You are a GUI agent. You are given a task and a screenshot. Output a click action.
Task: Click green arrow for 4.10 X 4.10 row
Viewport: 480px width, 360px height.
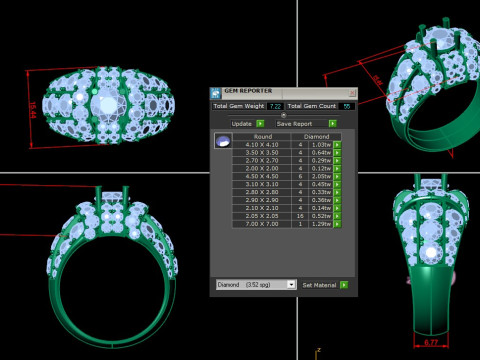point(337,145)
